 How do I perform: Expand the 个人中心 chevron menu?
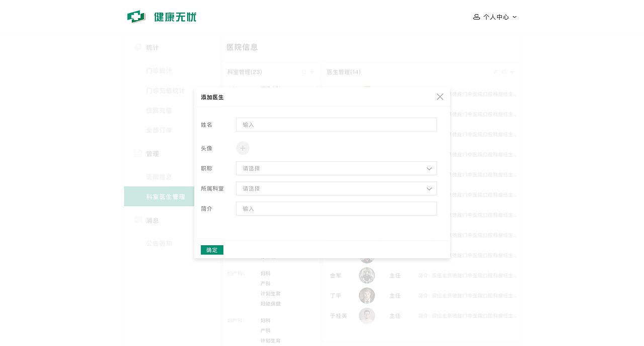(514, 17)
